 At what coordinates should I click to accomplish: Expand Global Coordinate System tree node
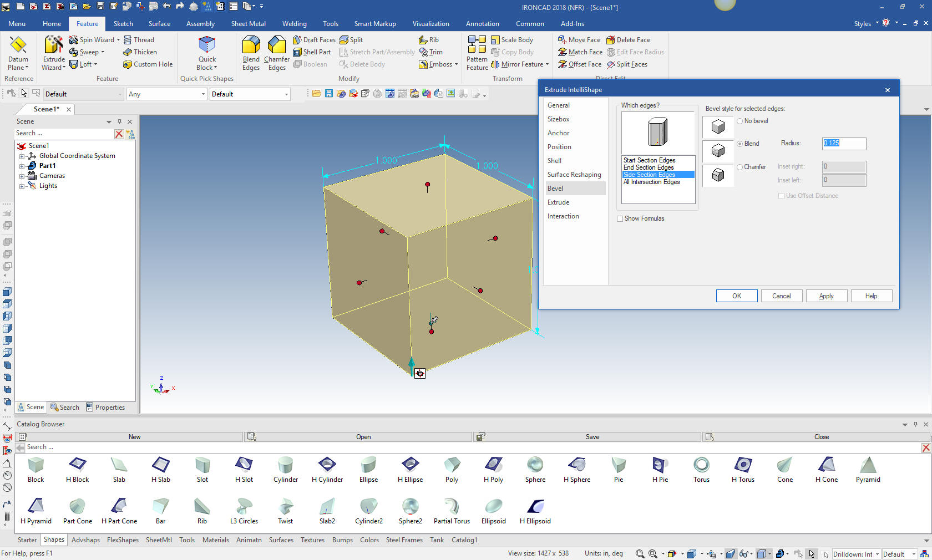click(22, 156)
